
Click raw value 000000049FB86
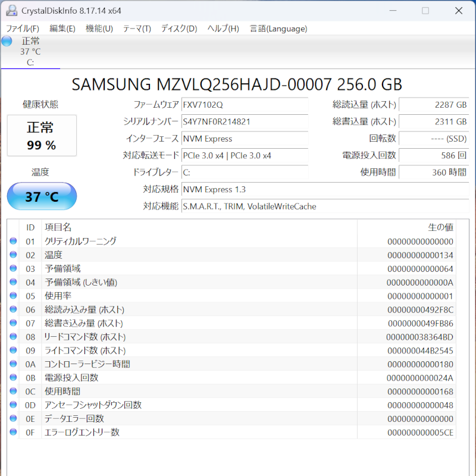[x=421, y=324]
